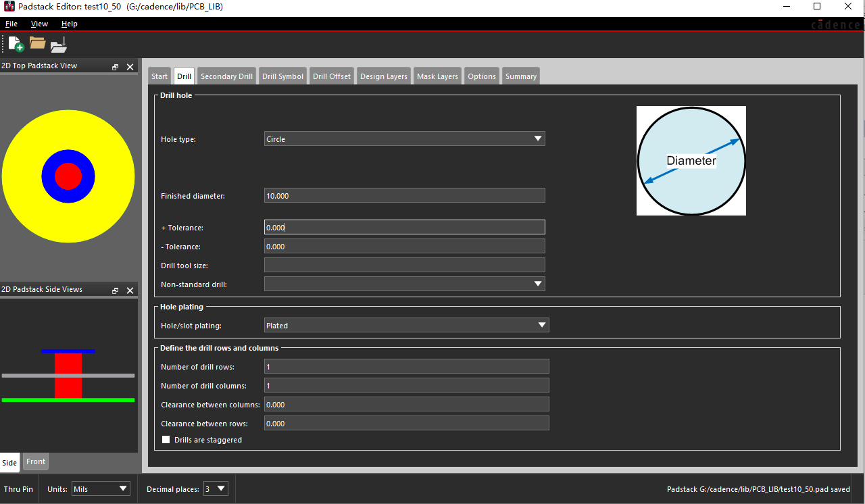865x504 pixels.
Task: Open the Decimal places dropdown
Action: point(215,489)
